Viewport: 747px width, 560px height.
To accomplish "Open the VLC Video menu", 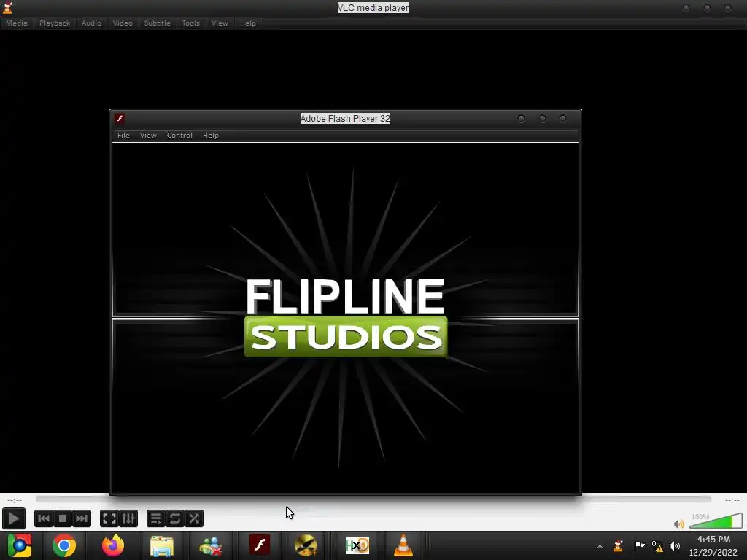I will (123, 23).
